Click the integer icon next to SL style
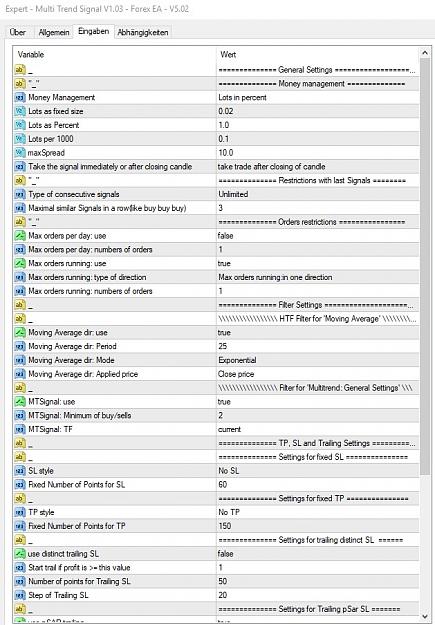 (x=20, y=471)
